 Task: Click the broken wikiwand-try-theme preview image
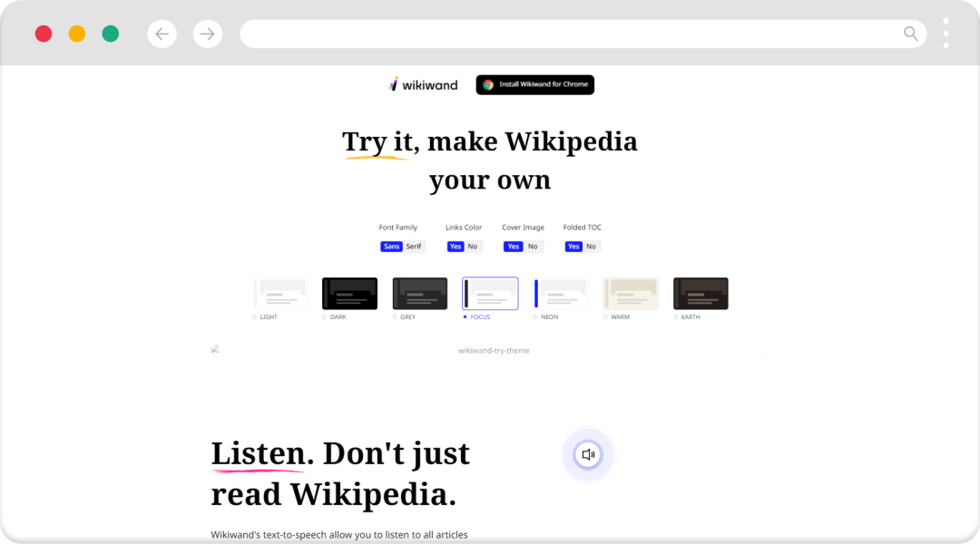click(x=490, y=350)
